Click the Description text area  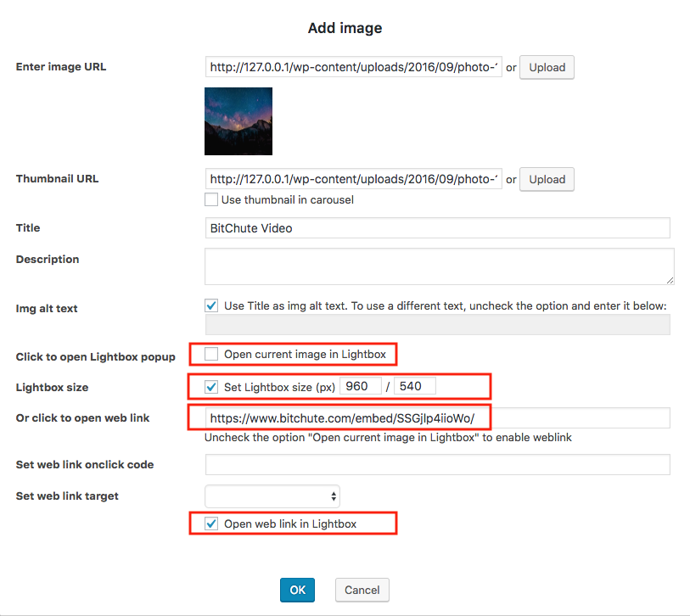(x=439, y=266)
